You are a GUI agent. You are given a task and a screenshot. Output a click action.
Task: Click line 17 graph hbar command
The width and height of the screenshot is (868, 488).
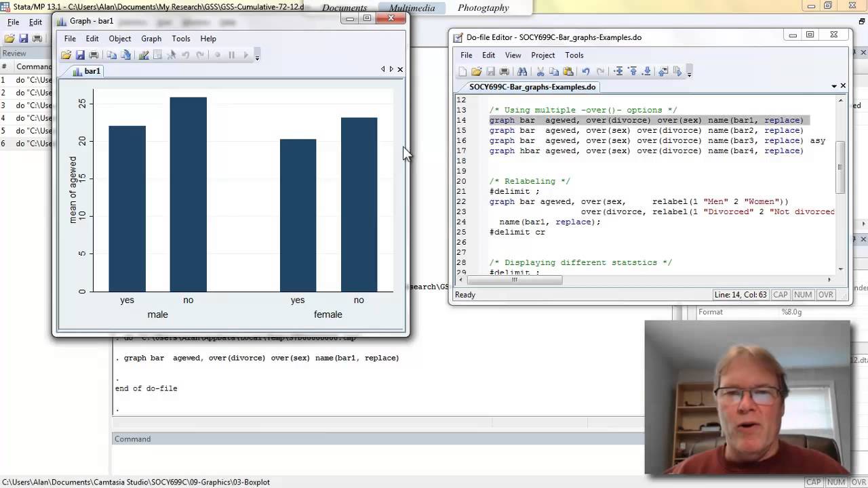(x=646, y=150)
